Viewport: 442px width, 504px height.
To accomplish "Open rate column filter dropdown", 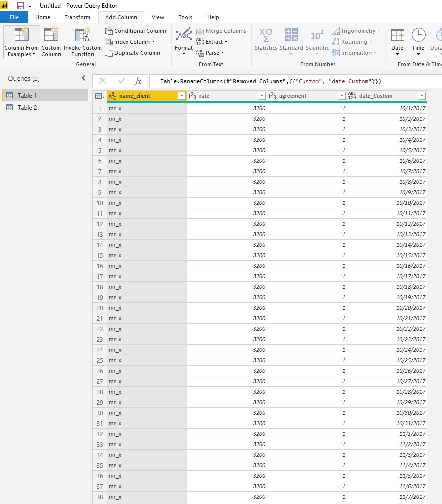I will click(x=261, y=96).
